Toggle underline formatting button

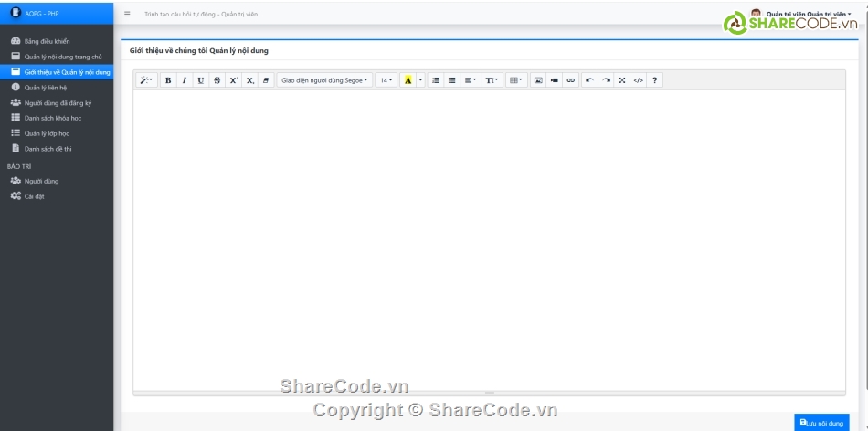(x=200, y=80)
